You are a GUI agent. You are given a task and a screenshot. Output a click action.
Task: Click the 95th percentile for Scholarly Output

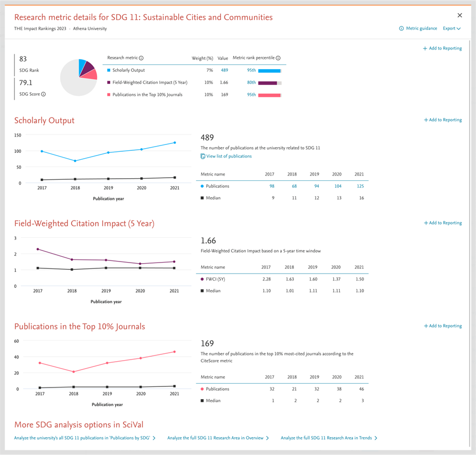click(251, 70)
